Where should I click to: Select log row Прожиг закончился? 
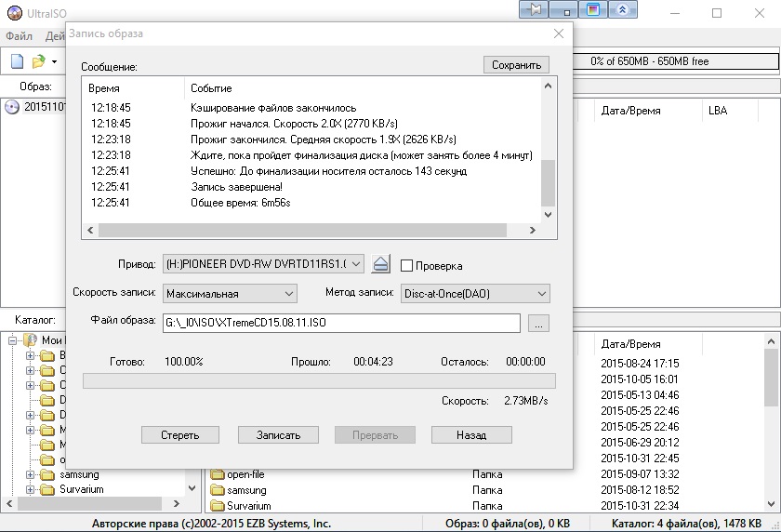[311, 140]
